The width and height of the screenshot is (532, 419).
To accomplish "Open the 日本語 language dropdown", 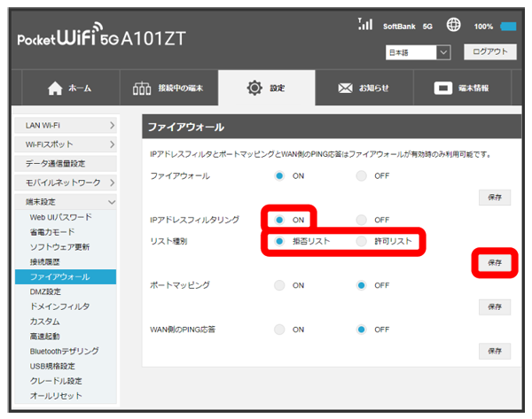I will 419,53.
